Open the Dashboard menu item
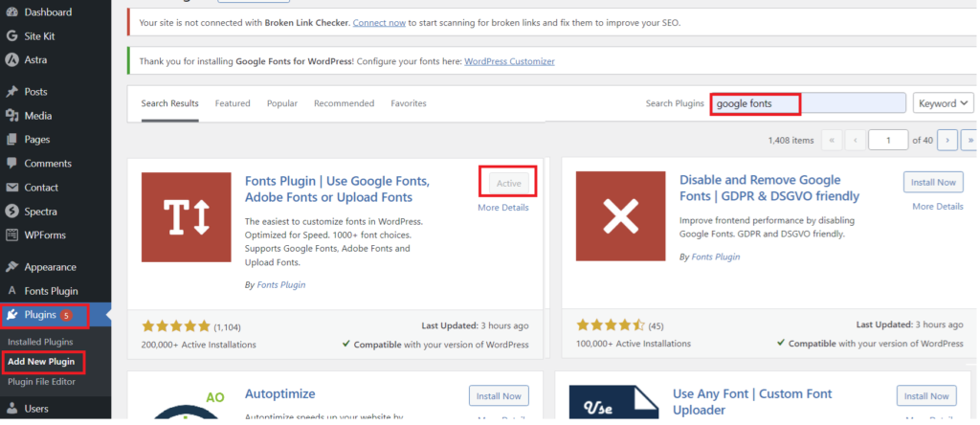The image size is (980, 425). 48,12
